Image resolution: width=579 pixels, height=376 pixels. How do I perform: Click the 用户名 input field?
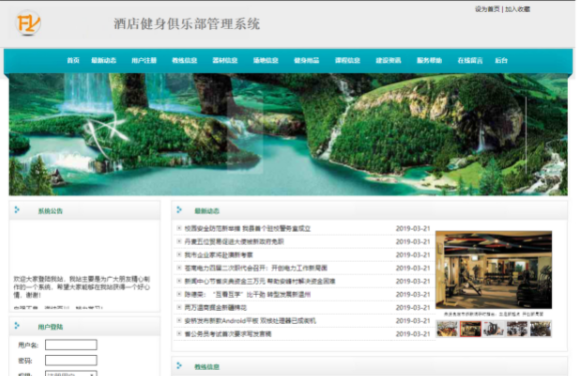pos(71,345)
